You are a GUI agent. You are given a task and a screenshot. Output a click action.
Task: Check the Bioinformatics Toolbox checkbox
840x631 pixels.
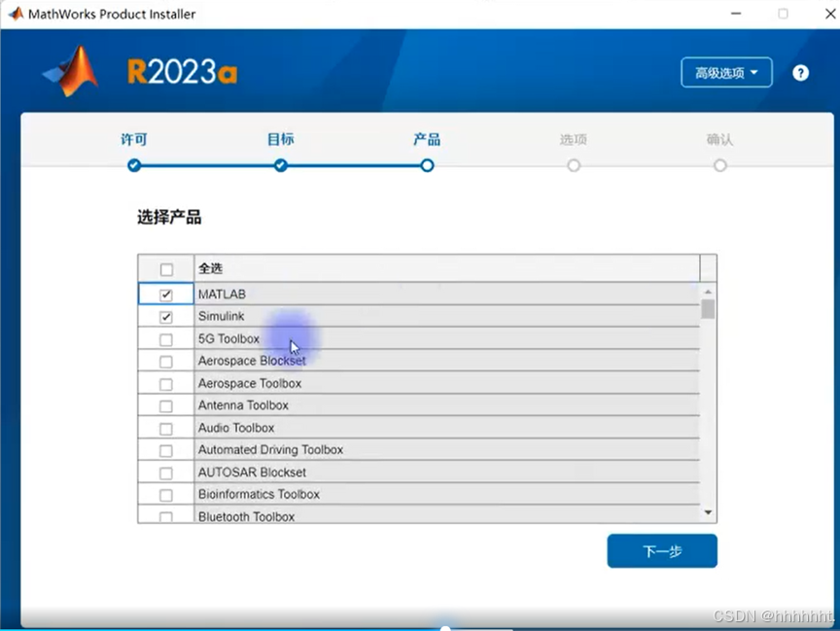click(166, 495)
